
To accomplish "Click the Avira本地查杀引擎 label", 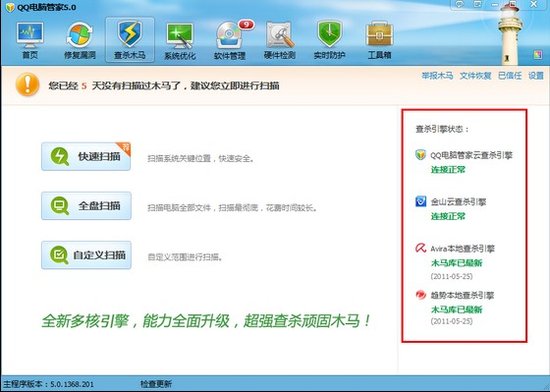I will [462, 249].
